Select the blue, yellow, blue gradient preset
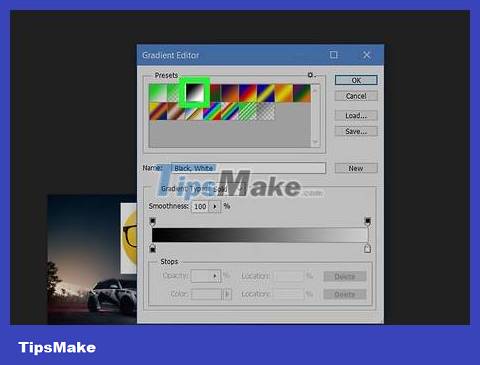The width and height of the screenshot is (480, 365). (266, 93)
